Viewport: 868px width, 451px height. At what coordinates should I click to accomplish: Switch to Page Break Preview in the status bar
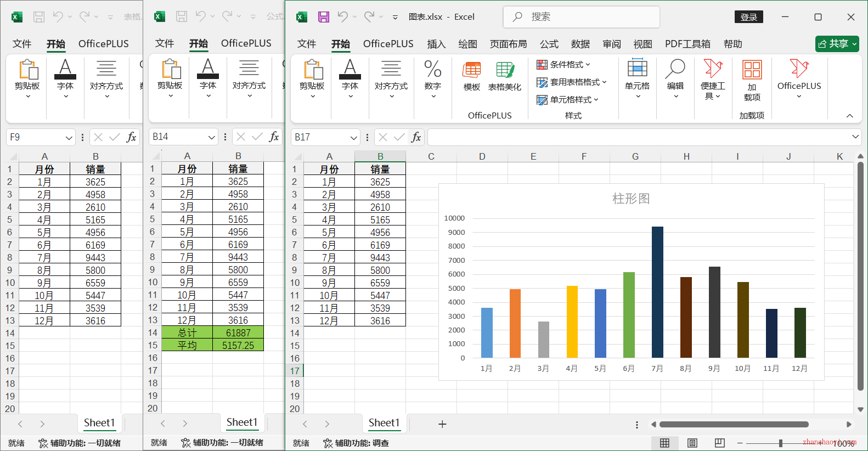pyautogui.click(x=720, y=443)
